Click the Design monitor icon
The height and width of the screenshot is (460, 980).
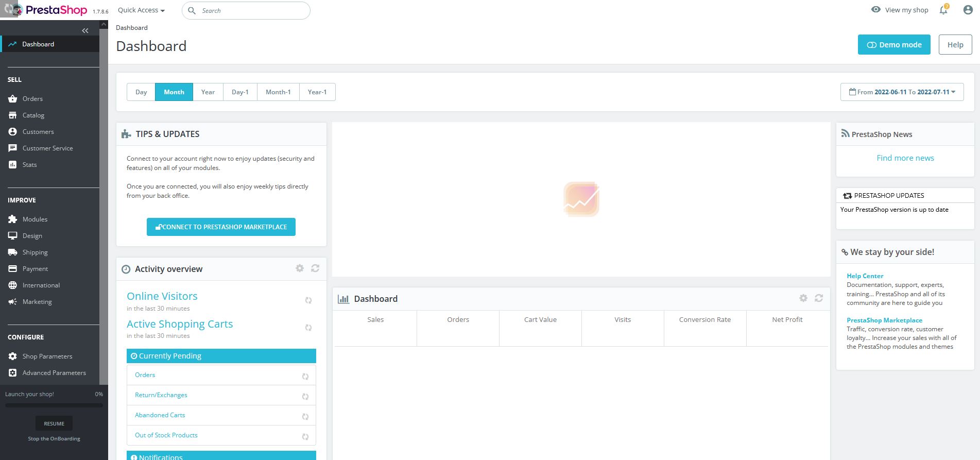tap(12, 236)
